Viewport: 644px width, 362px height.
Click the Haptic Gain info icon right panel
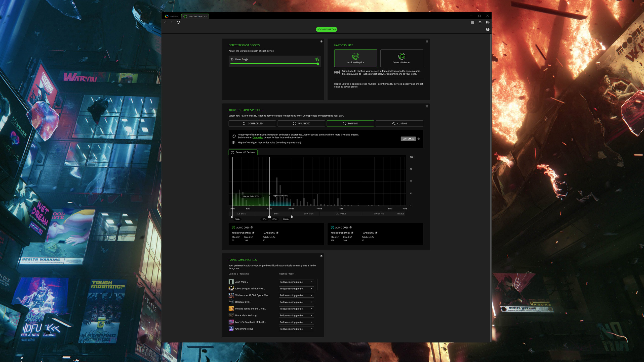(376, 233)
